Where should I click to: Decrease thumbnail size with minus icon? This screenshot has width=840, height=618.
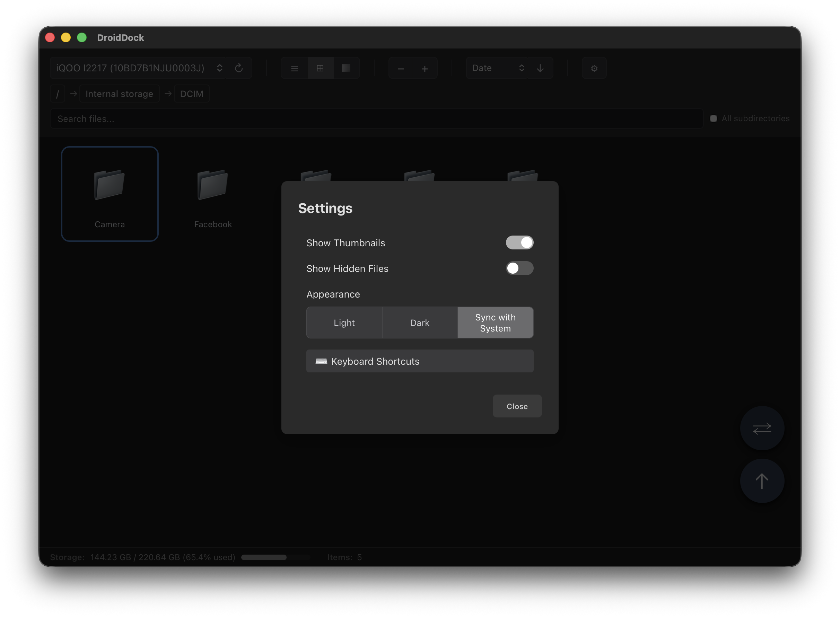401,69
